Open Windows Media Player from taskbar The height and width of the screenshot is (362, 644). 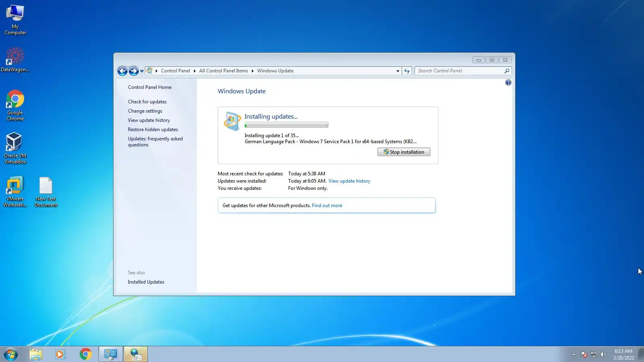click(60, 354)
